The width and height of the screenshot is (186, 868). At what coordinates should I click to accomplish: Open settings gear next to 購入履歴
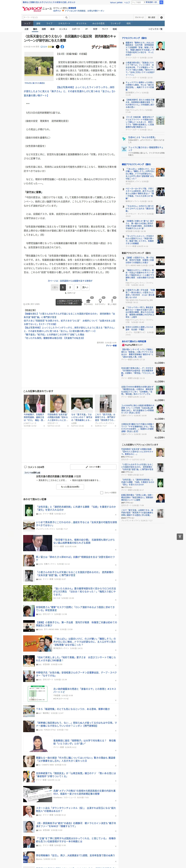[x=161, y=18]
